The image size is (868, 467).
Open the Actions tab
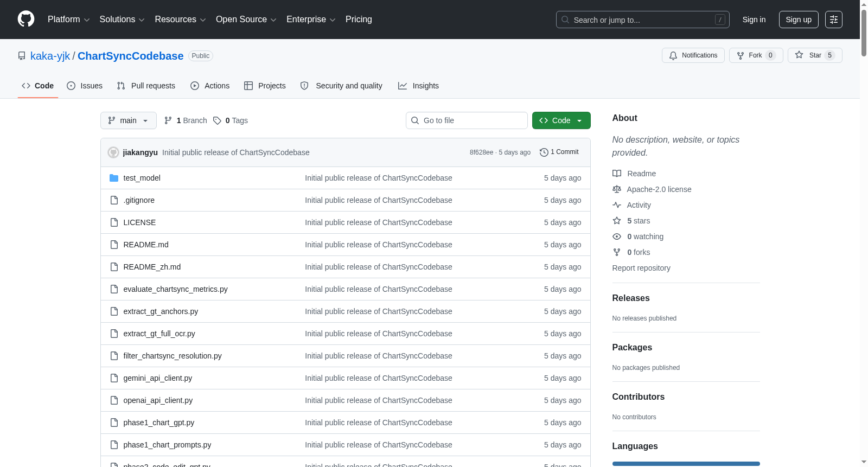pos(210,86)
